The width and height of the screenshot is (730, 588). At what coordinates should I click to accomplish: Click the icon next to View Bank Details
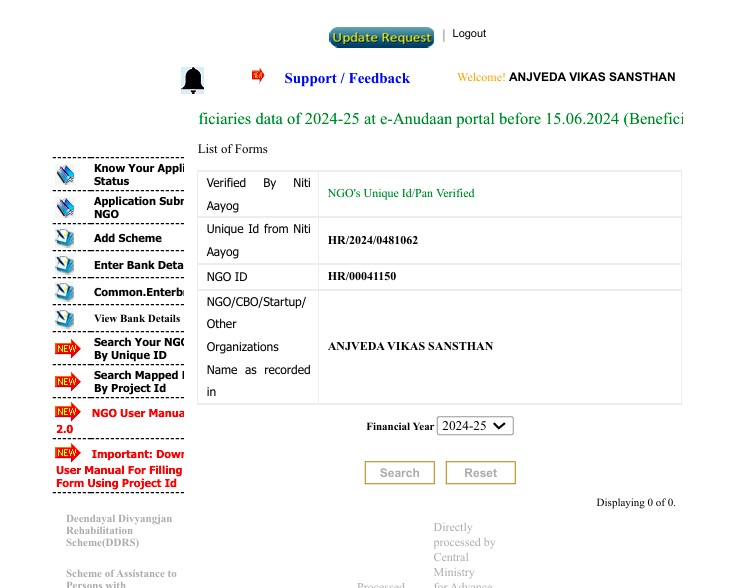(66, 319)
